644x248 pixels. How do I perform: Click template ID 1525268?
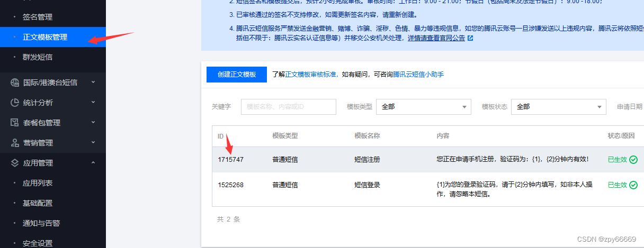point(230,185)
